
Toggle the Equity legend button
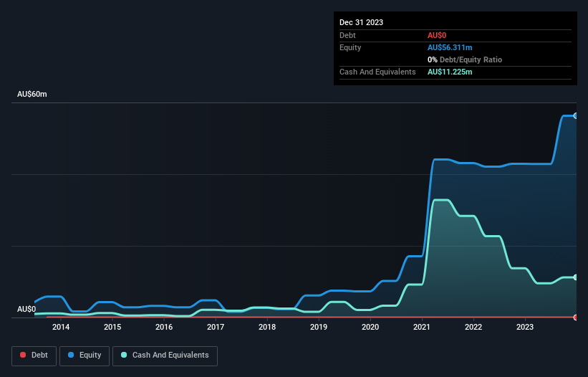85,355
